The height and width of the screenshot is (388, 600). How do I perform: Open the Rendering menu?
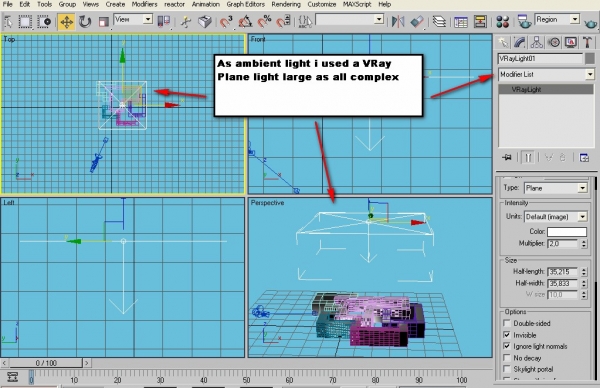coord(286,4)
